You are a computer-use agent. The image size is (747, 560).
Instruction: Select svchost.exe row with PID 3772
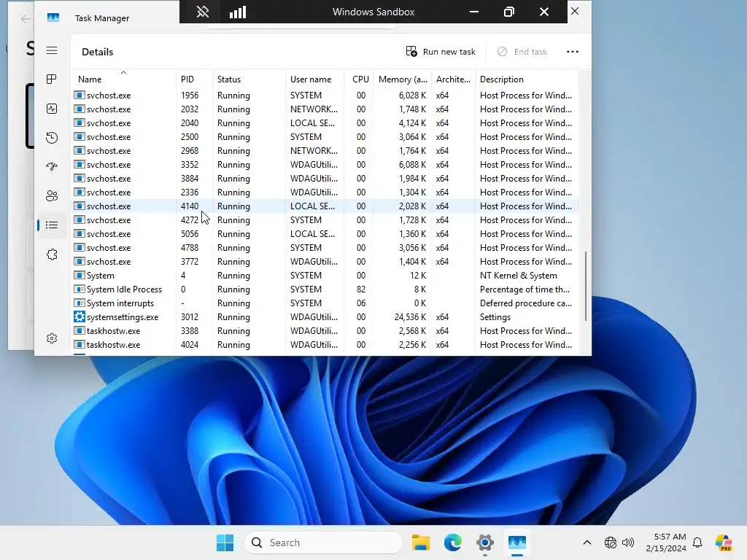coord(325,261)
